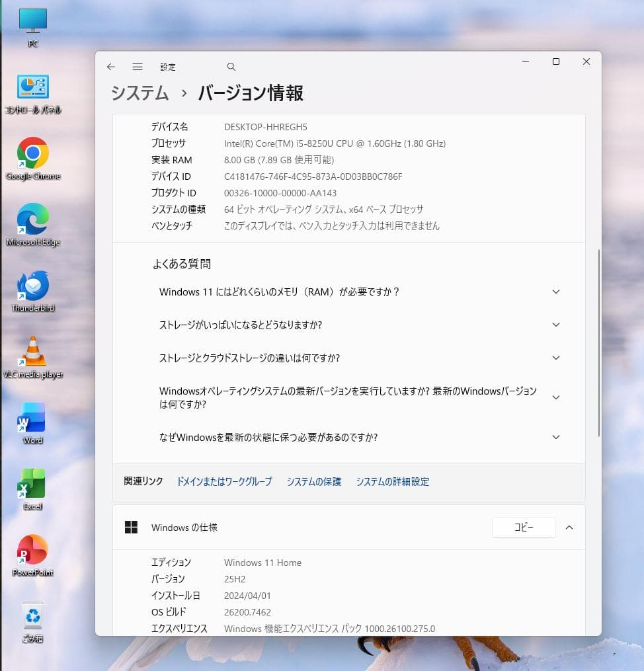Start VLC media player

click(x=32, y=350)
